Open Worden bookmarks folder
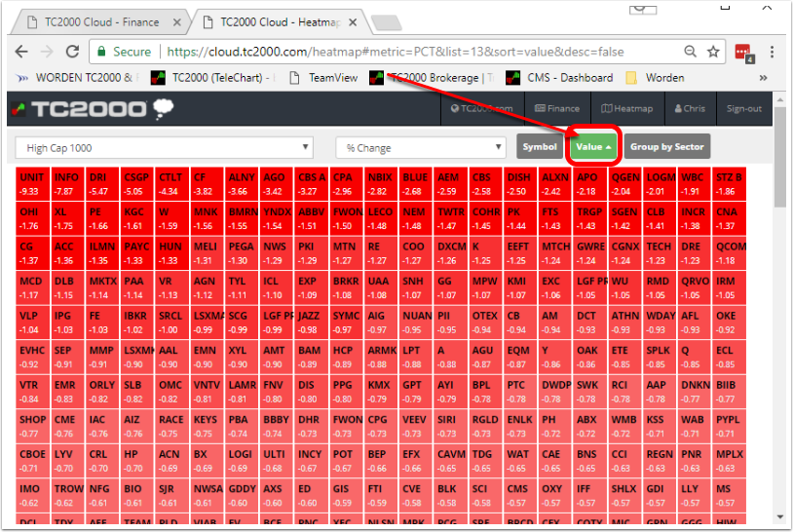This screenshot has width=793, height=532. coord(656,78)
